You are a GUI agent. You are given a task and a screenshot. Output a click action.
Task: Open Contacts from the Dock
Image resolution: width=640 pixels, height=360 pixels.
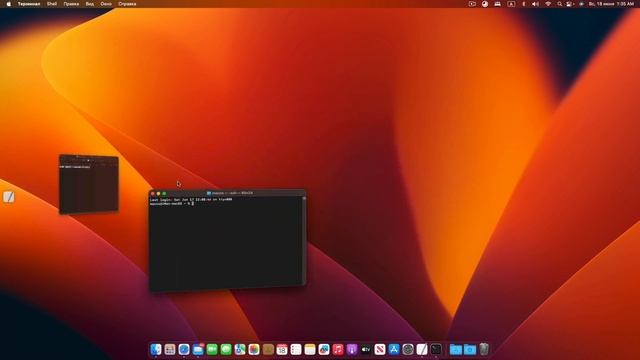coord(268,349)
